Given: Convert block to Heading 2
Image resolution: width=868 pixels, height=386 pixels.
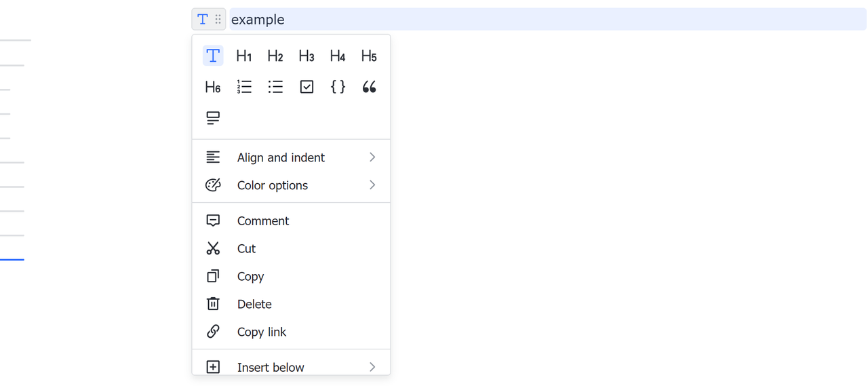Looking at the screenshot, I should click(275, 56).
